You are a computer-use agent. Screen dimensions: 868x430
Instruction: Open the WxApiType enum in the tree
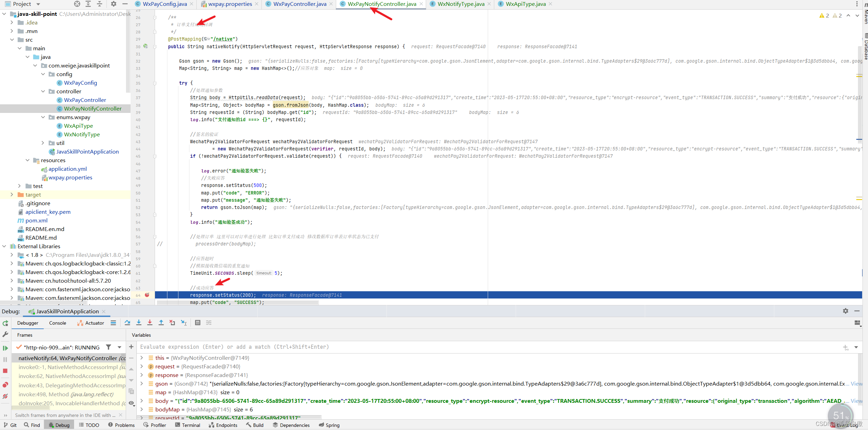(x=78, y=126)
